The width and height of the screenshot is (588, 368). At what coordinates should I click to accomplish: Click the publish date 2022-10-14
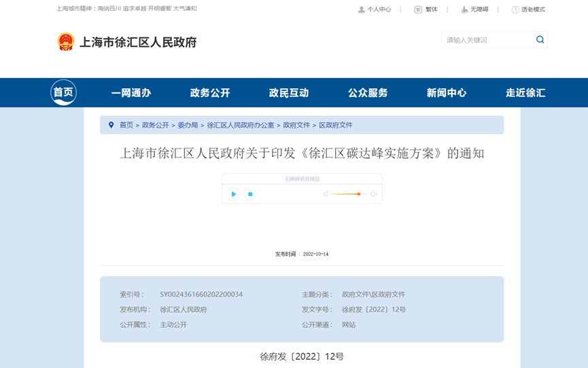[x=315, y=254]
